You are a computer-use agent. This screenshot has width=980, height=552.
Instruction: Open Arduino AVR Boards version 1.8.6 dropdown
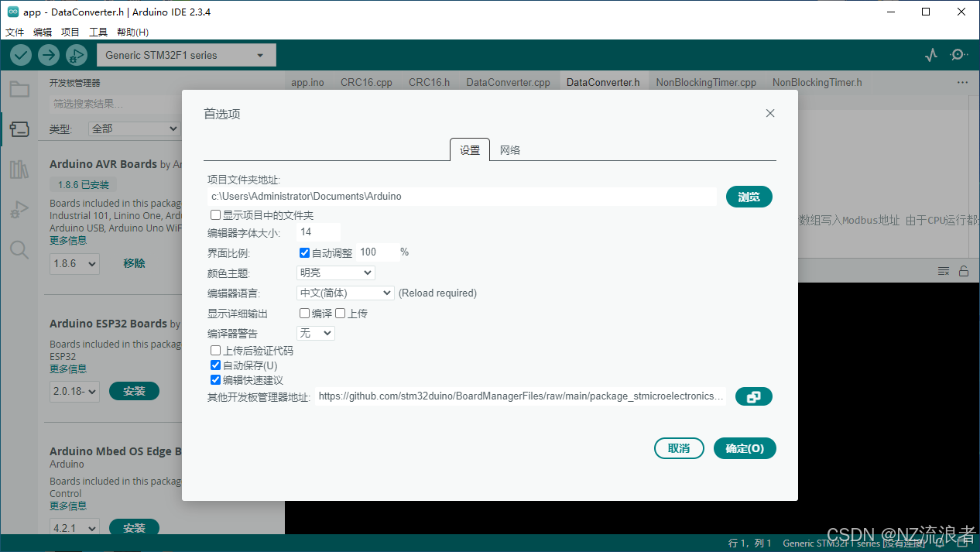pyautogui.click(x=75, y=263)
